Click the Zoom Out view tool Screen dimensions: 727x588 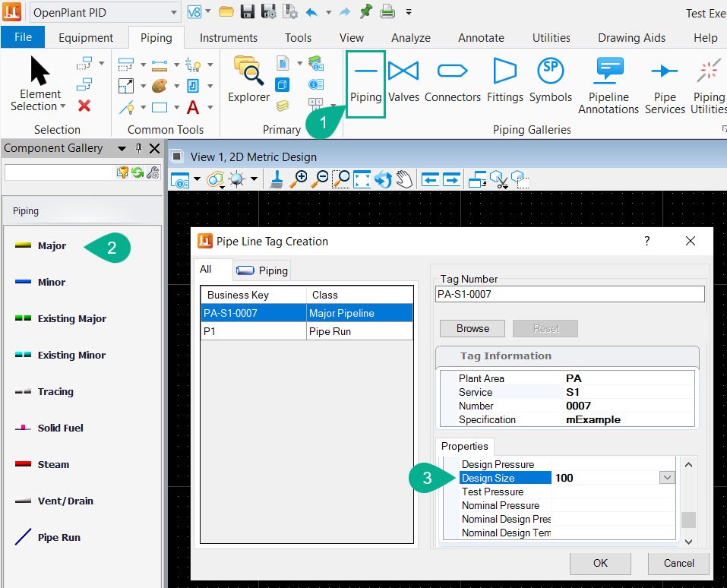pos(320,179)
